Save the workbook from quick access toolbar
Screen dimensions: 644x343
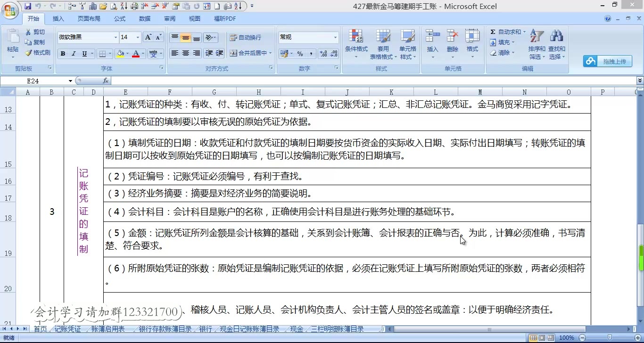coord(28,6)
